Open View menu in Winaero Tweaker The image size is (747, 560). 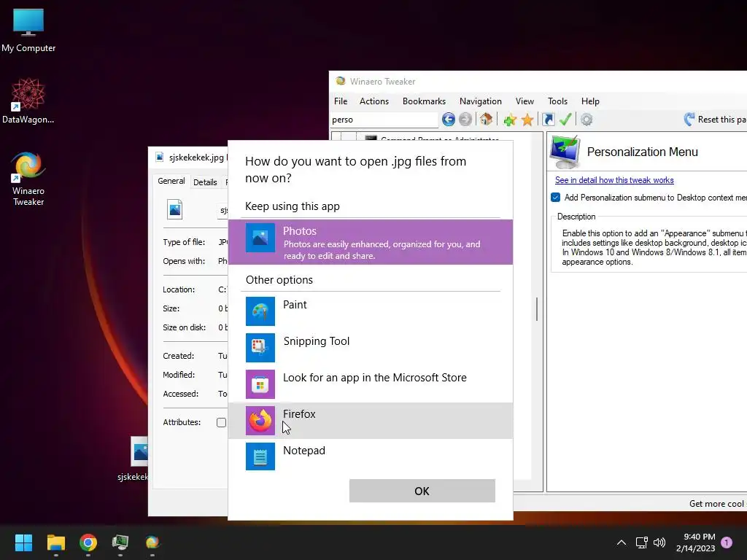525,101
